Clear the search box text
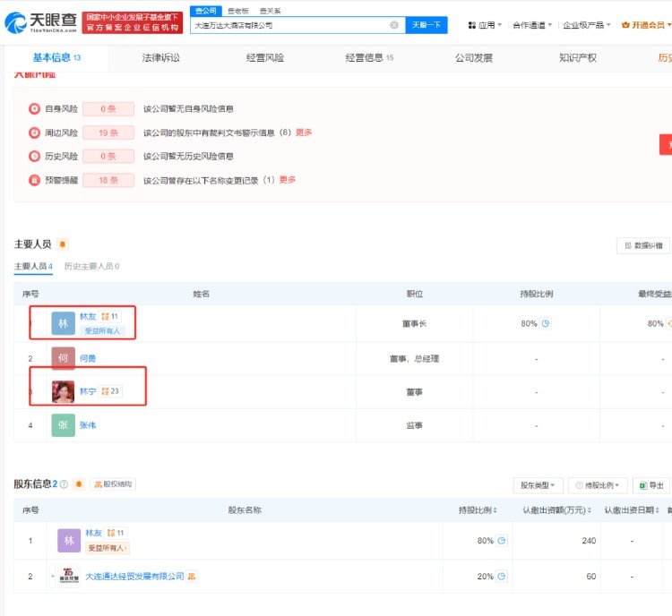The width and height of the screenshot is (672, 616). pos(394,25)
